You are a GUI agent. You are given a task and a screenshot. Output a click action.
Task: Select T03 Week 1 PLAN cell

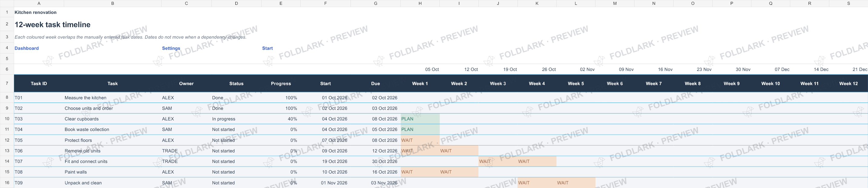pos(420,119)
